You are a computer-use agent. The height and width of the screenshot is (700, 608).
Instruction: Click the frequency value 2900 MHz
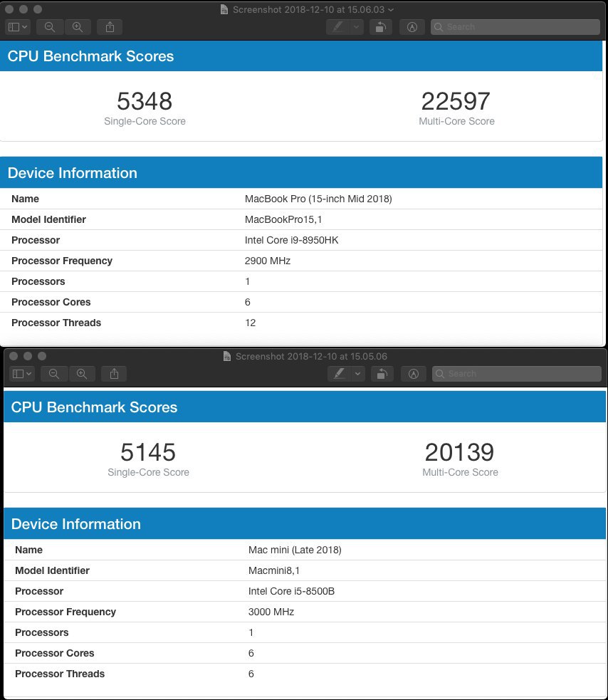pos(268,261)
